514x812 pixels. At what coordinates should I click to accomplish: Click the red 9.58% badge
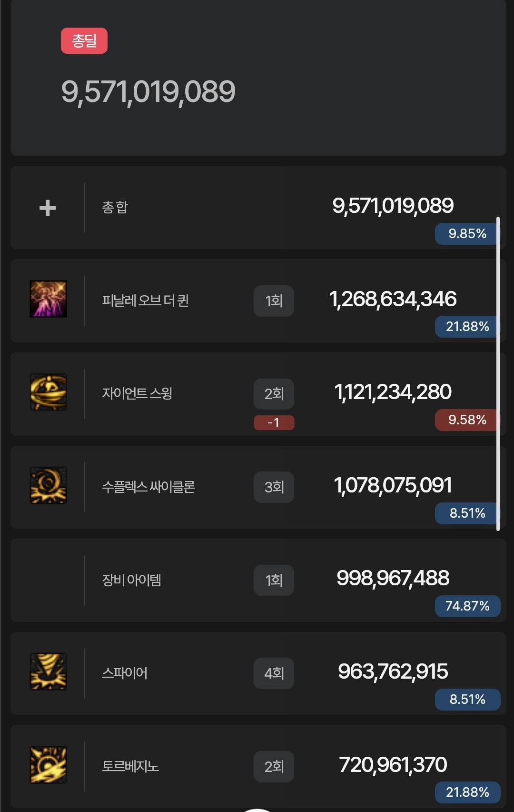tap(467, 420)
